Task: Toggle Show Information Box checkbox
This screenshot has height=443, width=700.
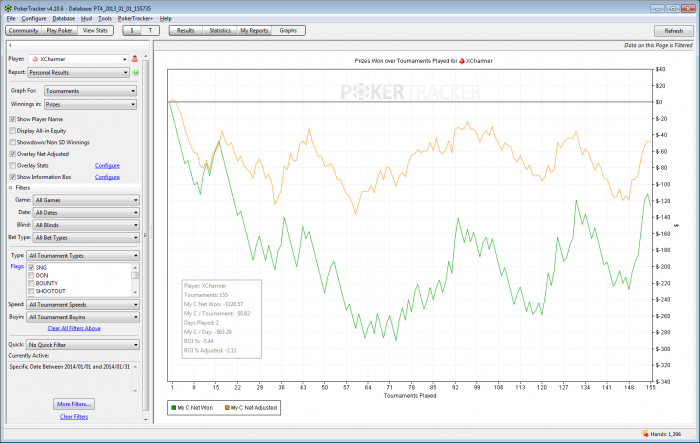Action: [12, 177]
